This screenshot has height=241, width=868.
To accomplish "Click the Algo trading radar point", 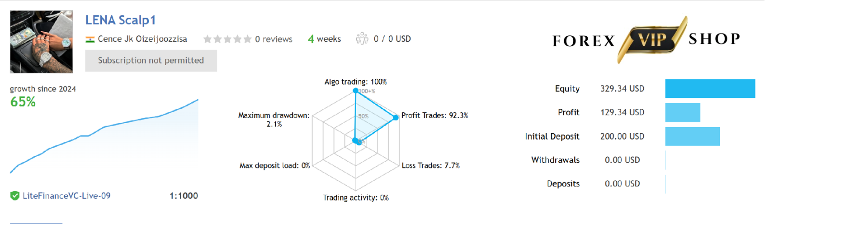I will coord(356,91).
